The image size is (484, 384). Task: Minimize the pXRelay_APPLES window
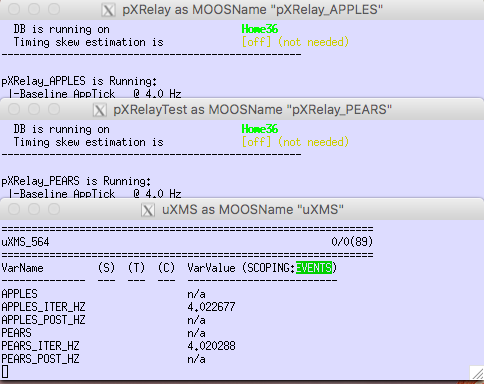click(x=34, y=9)
